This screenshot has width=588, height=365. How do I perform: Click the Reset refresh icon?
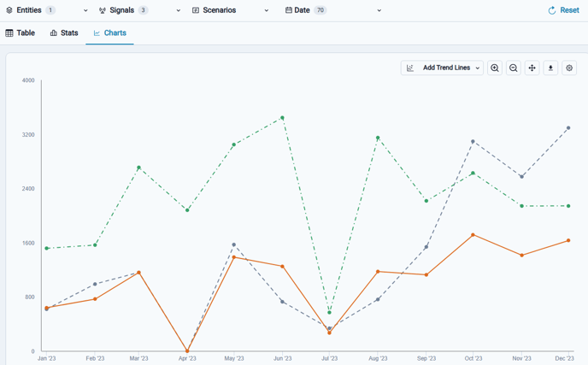pos(552,10)
